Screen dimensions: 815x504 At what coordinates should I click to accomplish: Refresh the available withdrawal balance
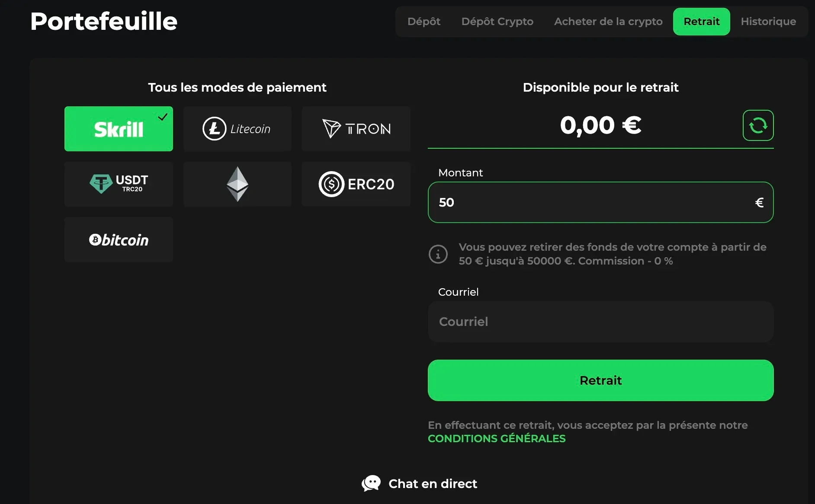(758, 125)
